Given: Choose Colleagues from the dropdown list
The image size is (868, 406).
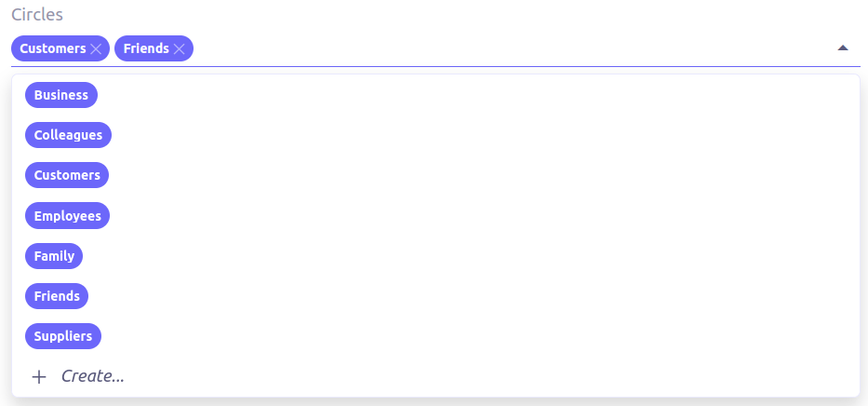Looking at the screenshot, I should coord(68,135).
